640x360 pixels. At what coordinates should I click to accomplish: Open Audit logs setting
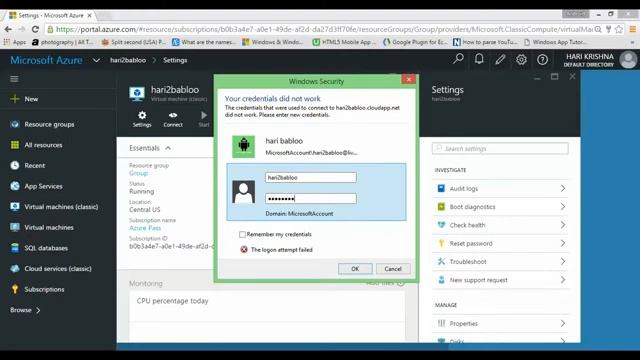(x=500, y=189)
